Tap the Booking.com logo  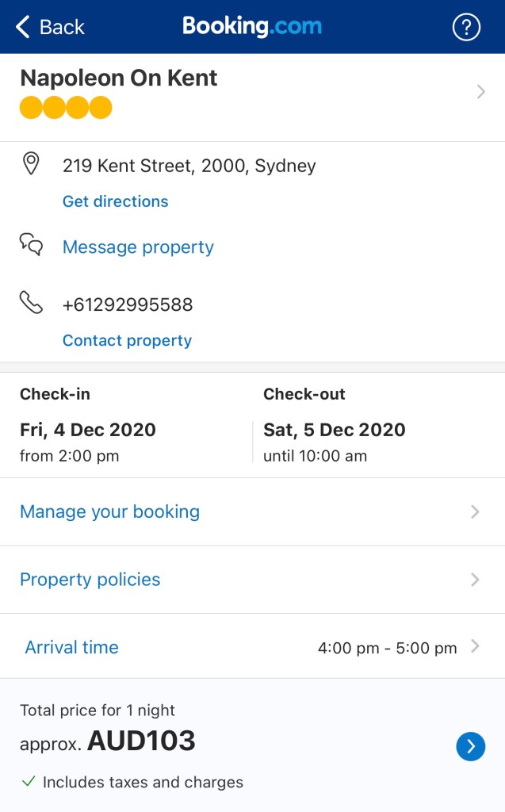[252, 26]
